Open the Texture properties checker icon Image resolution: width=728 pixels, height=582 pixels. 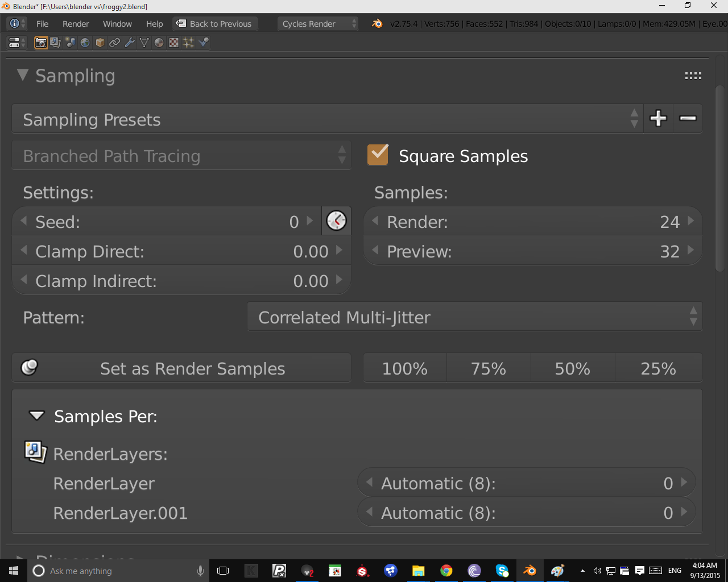(173, 43)
